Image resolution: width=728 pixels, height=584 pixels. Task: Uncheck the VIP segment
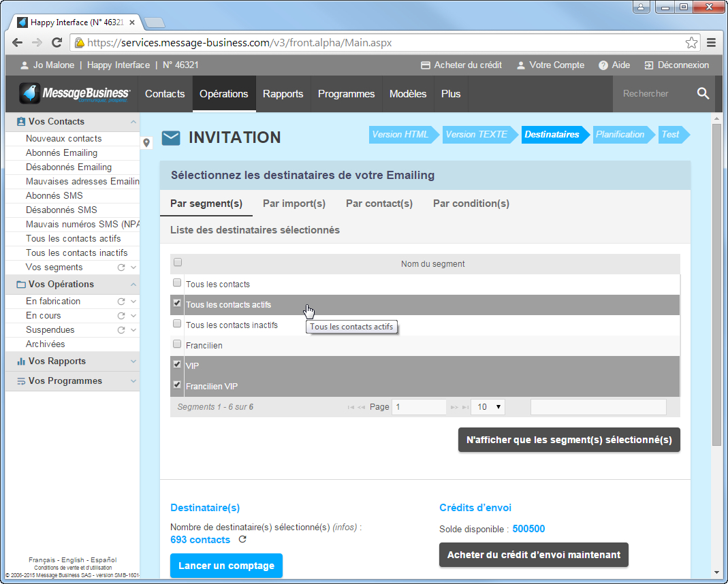[177, 366]
